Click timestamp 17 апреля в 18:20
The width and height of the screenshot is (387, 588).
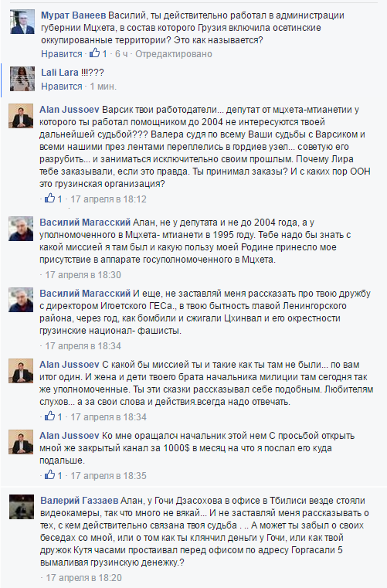[x=83, y=578]
